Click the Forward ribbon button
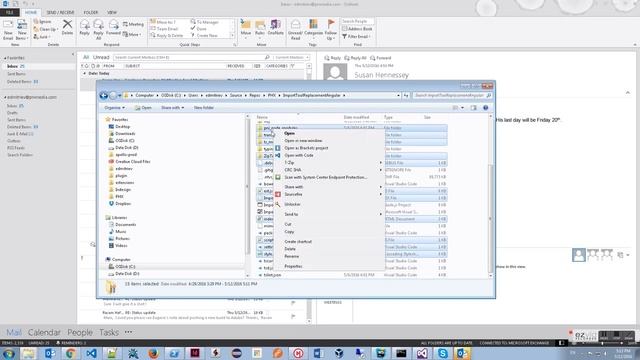This screenshot has width=640, height=360. pos(113,27)
